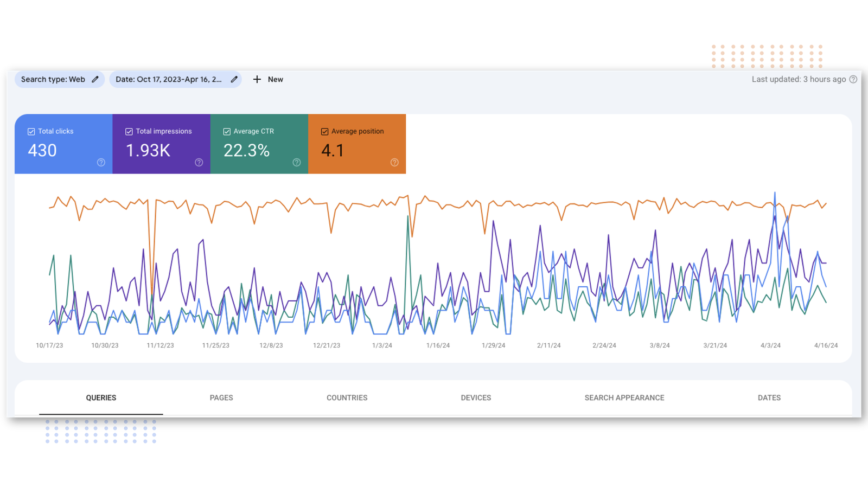Open the Date range filter chip
The image size is (868, 488).
pyautogui.click(x=168, y=79)
